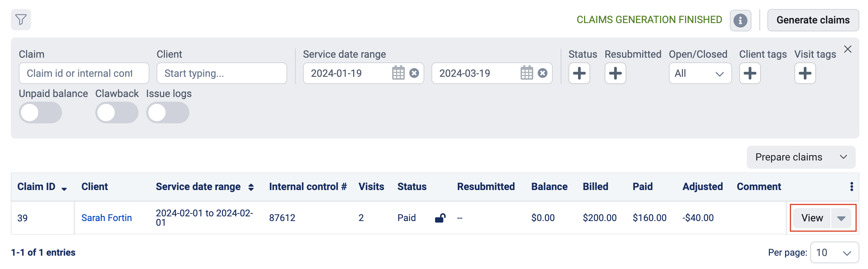868x269 pixels.
Task: Clear the 2024-03-19 end date
Action: (x=543, y=73)
